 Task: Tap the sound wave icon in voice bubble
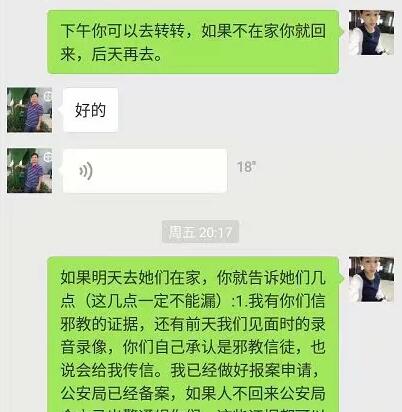pos(86,171)
